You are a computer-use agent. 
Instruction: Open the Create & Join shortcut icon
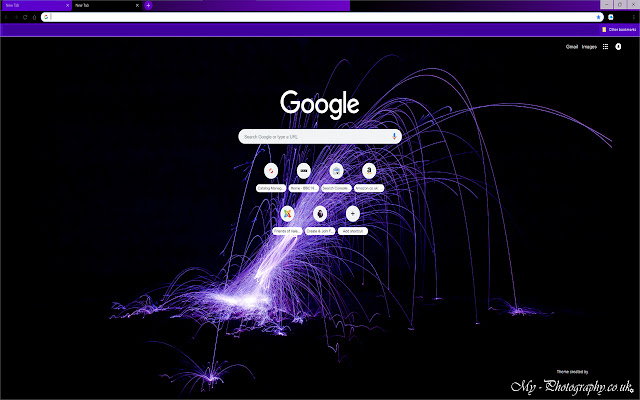coord(320,213)
